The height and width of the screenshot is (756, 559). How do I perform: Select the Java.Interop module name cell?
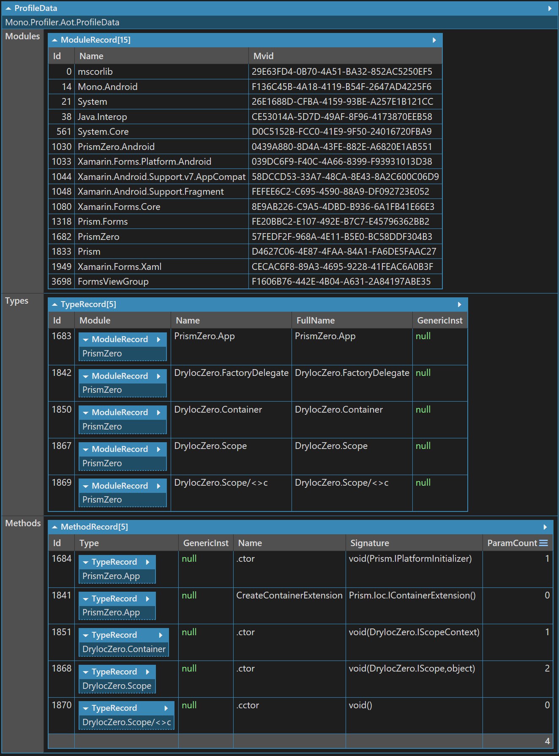pyautogui.click(x=161, y=117)
